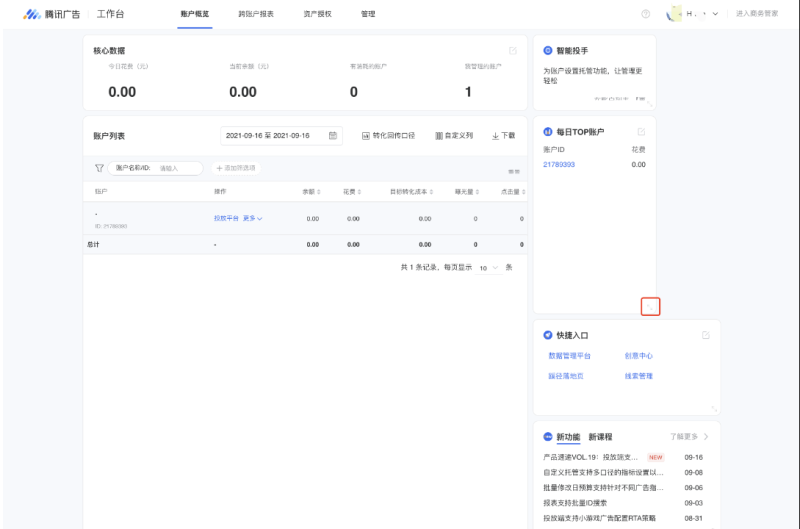
Task: Select the 新功能 tab
Action: click(x=568, y=437)
